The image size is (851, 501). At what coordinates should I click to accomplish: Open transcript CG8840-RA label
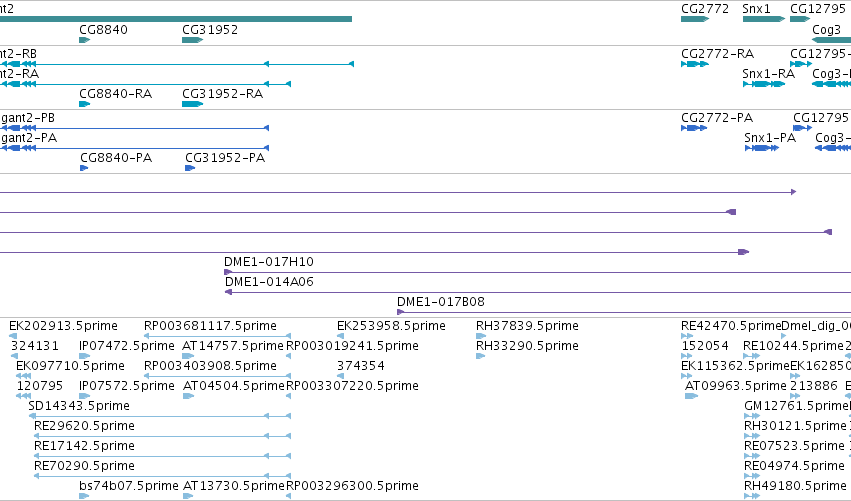[x=116, y=93]
